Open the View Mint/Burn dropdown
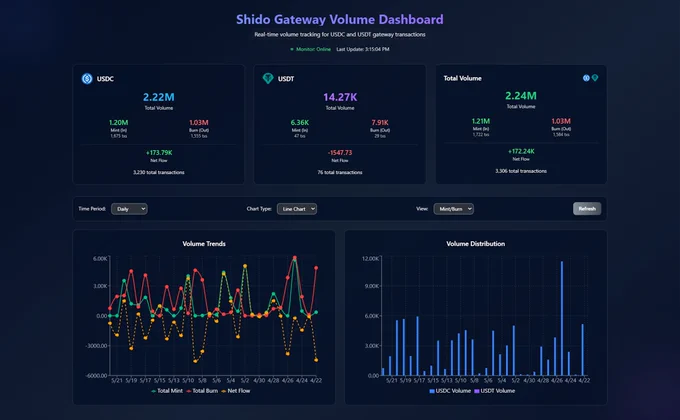Screen dimensions: 680x420 (454, 209)
